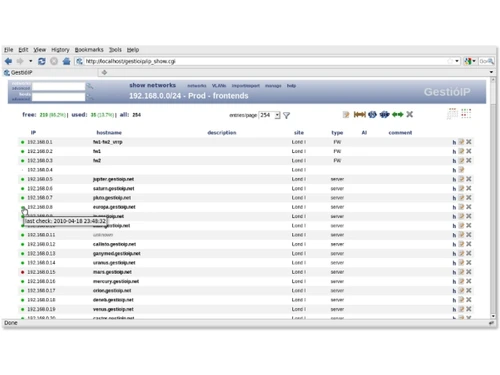Click the green status dot of 192.168.0.1
This screenshot has height=375, width=500.
click(23, 142)
